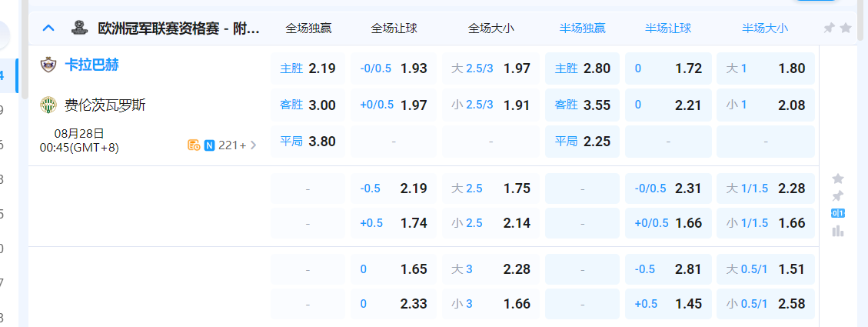Click 平局 3.80 draw odds

pyautogui.click(x=308, y=142)
